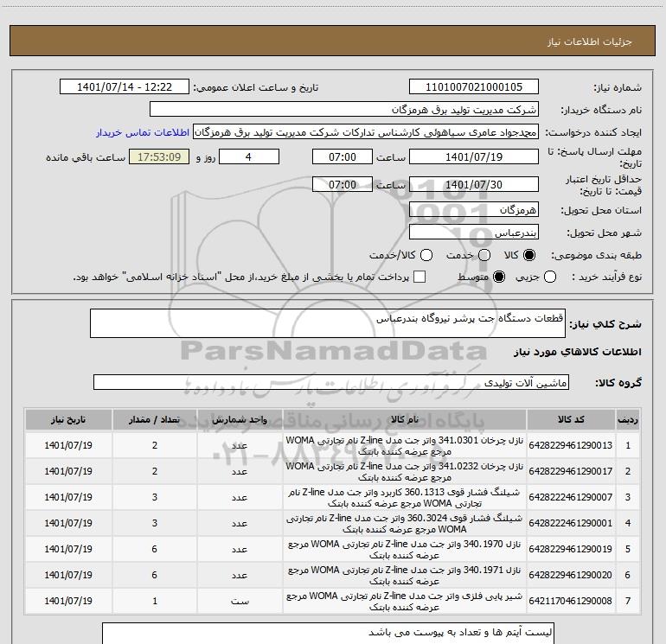Click the شماره نیاز field 1101007021000105
The image size is (666, 644).
(474, 87)
